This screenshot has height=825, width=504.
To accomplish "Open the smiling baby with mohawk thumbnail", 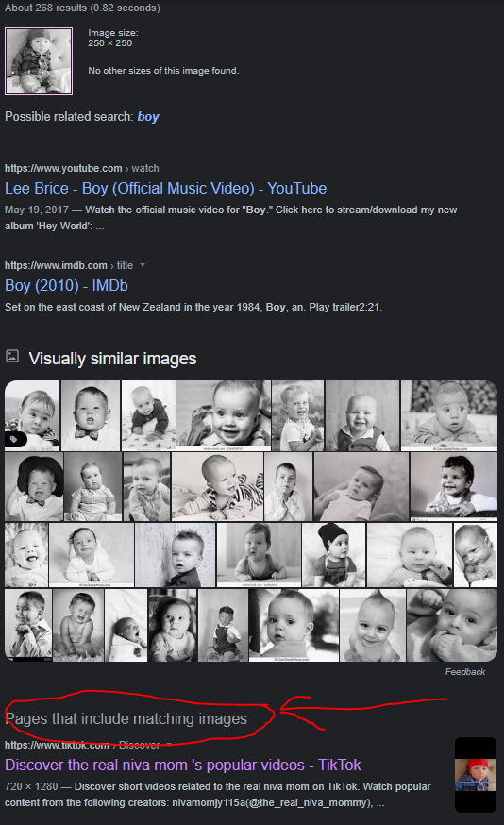I will pyautogui.click(x=373, y=625).
